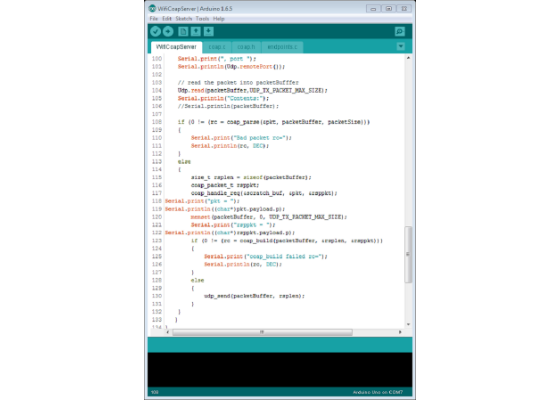
Task: Open the Tools menu
Action: pos(202,19)
